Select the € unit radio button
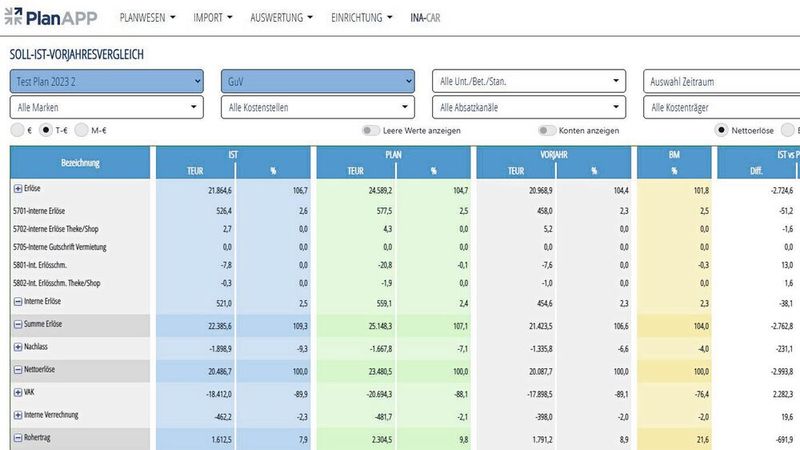The width and height of the screenshot is (800, 450). click(x=17, y=130)
